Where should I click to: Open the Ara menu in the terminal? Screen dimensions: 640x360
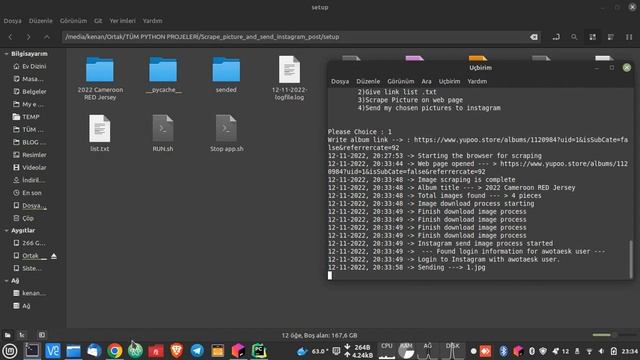pyautogui.click(x=426, y=81)
